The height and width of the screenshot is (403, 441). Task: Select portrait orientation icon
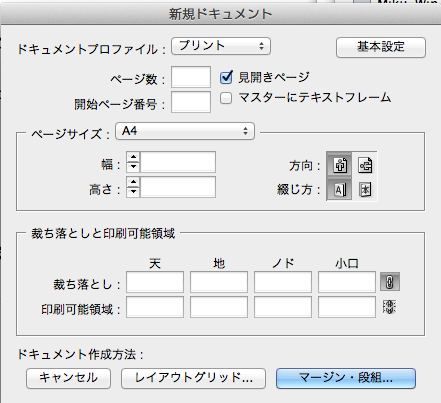pyautogui.click(x=339, y=164)
